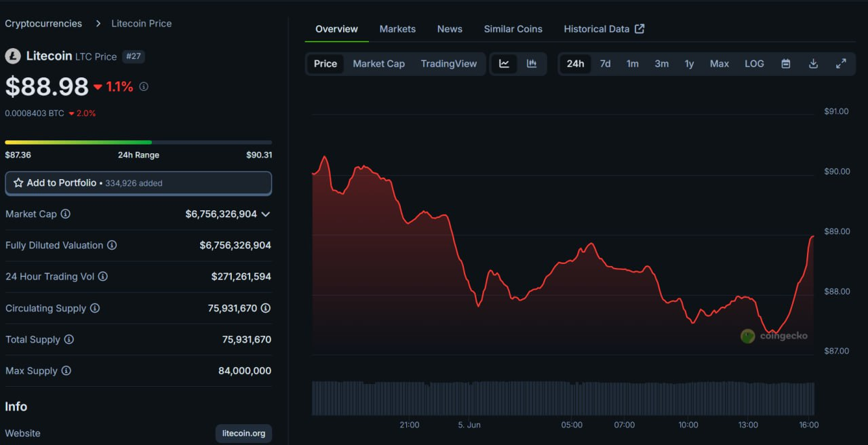This screenshot has height=445, width=868.
Task: Click the Total Supply info icon
Action: click(x=69, y=339)
